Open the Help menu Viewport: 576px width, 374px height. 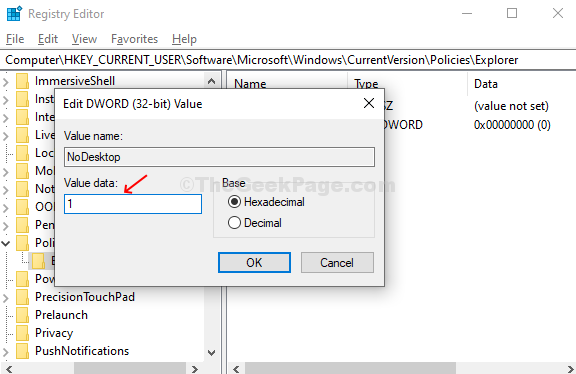tap(184, 39)
